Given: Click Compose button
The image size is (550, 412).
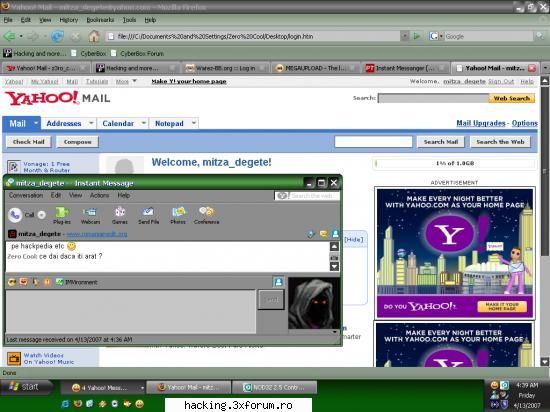Looking at the screenshot, I should [x=78, y=142].
